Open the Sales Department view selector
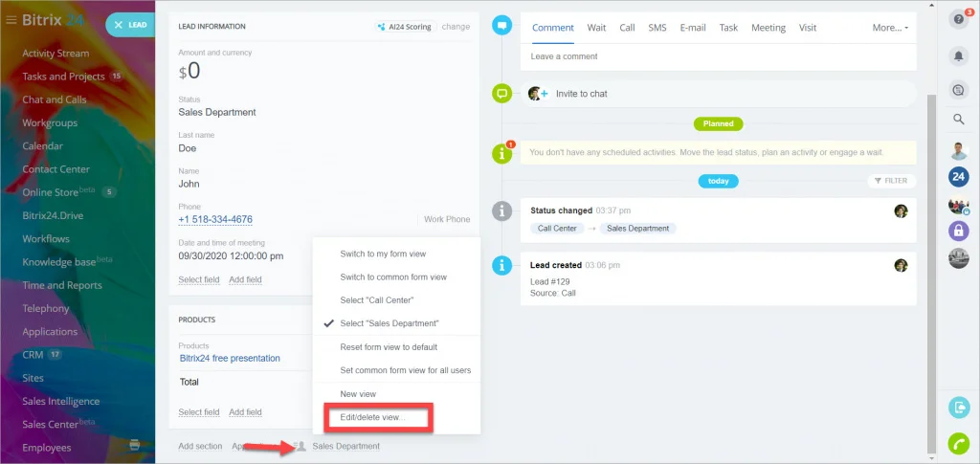 345,446
